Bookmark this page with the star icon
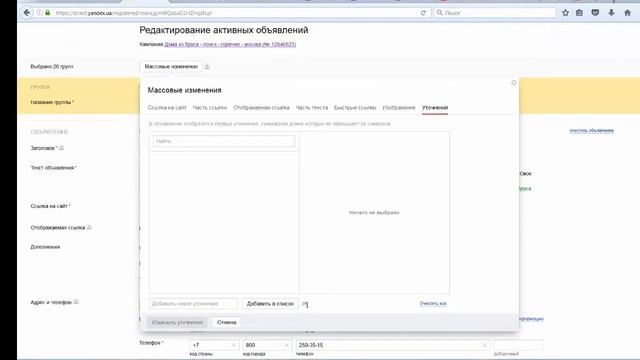This screenshot has width=640, height=360. [x=565, y=13]
